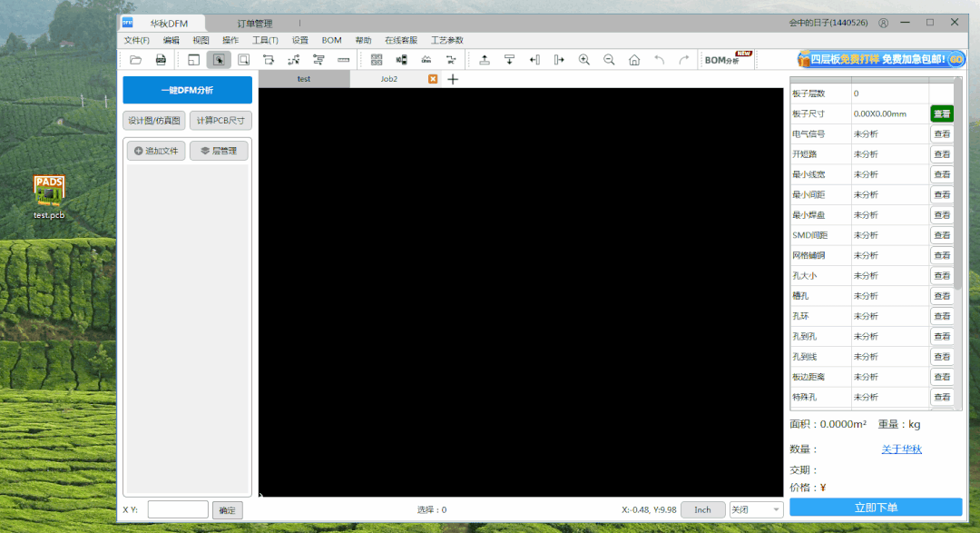980x533 pixels.
Task: Switch to the 订单管理 tab
Action: coord(255,24)
